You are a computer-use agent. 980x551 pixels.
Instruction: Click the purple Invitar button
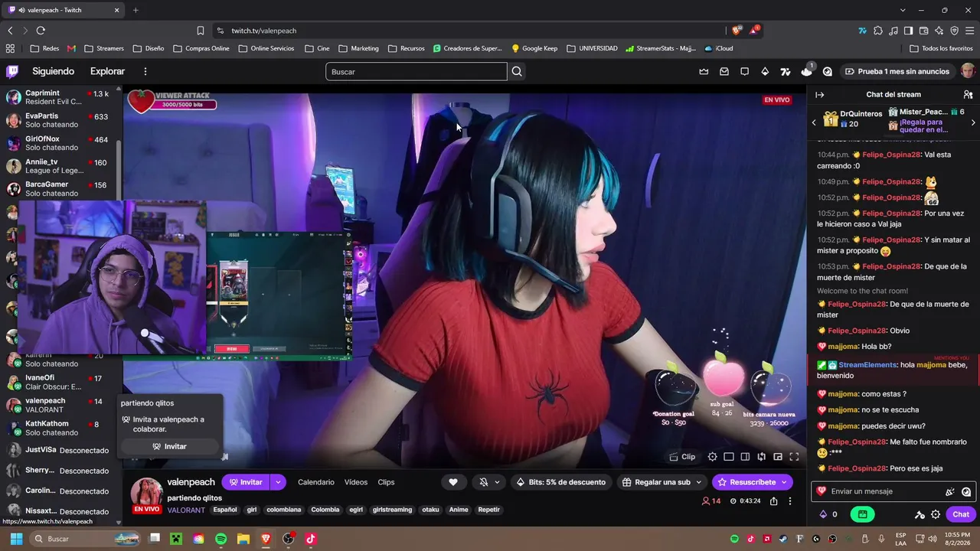point(246,482)
